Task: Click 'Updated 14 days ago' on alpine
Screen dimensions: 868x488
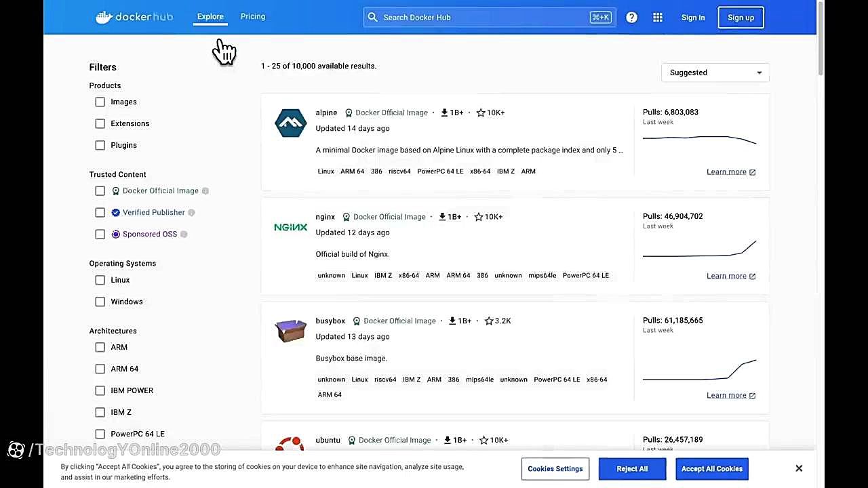Action: pyautogui.click(x=353, y=128)
